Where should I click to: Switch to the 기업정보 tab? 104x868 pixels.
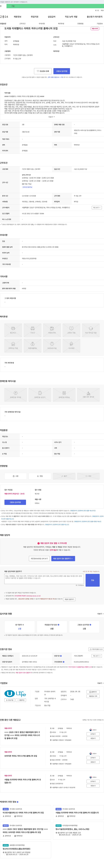(100, 24)
